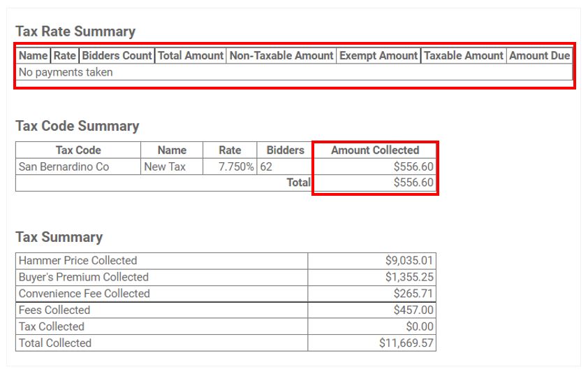Select the Non-Taxable Amount column header

(281, 55)
